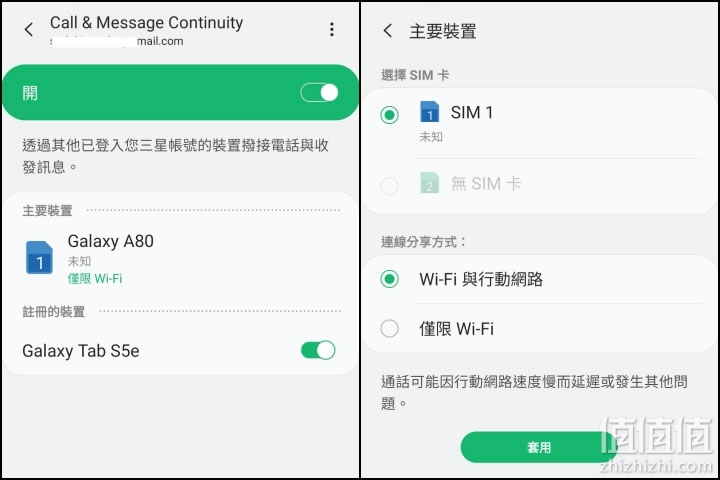
Task: Select the SIM 1 radio button
Action: point(389,115)
